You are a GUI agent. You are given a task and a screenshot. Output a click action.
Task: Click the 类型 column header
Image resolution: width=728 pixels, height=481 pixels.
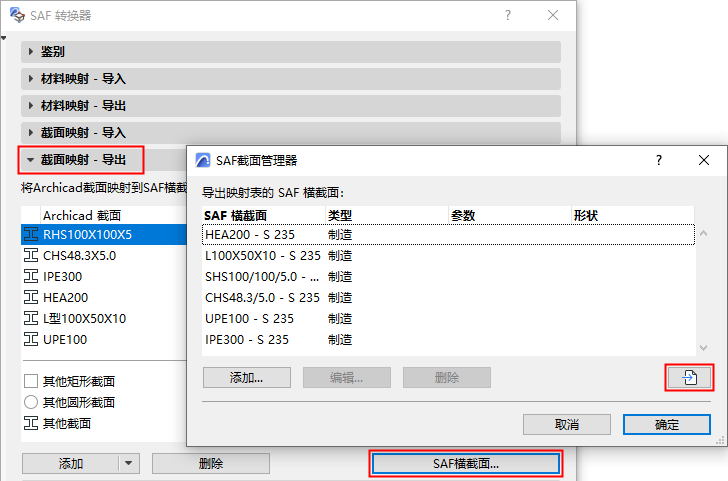click(387, 215)
